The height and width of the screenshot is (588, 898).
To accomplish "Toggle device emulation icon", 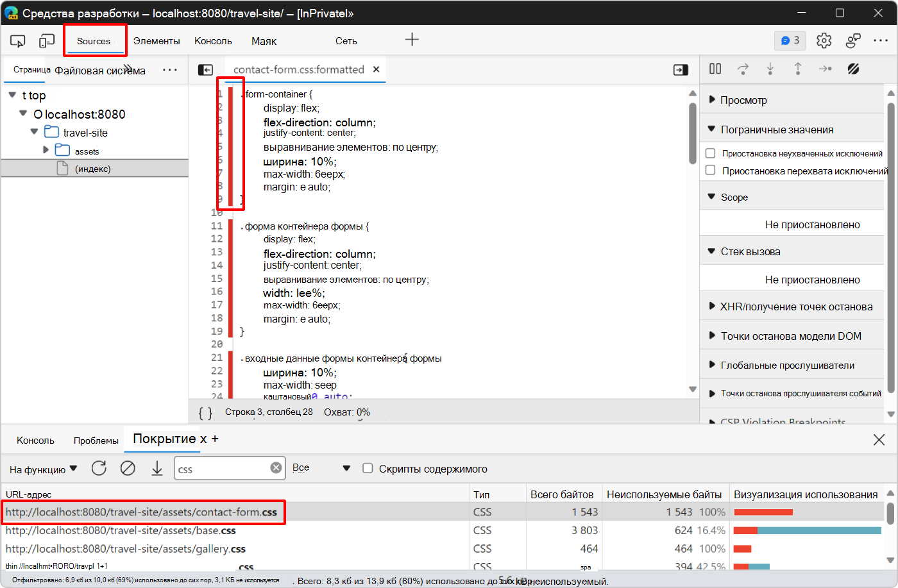I will point(47,41).
